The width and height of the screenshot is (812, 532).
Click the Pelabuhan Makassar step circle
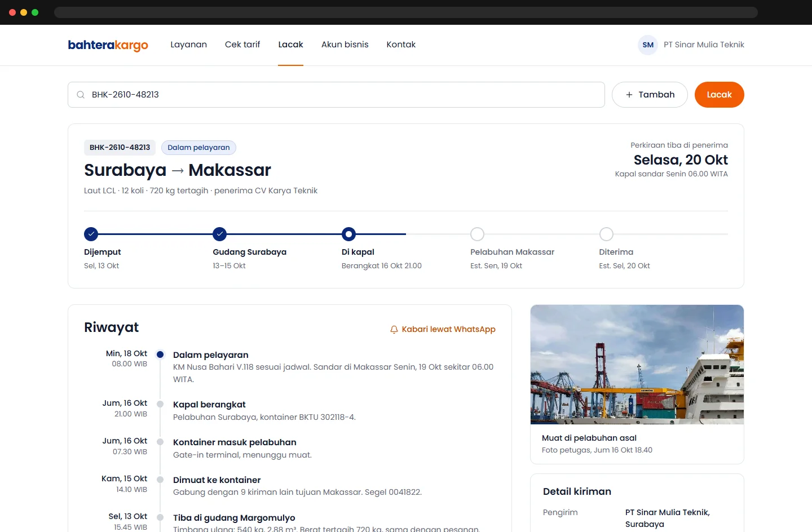tap(477, 234)
